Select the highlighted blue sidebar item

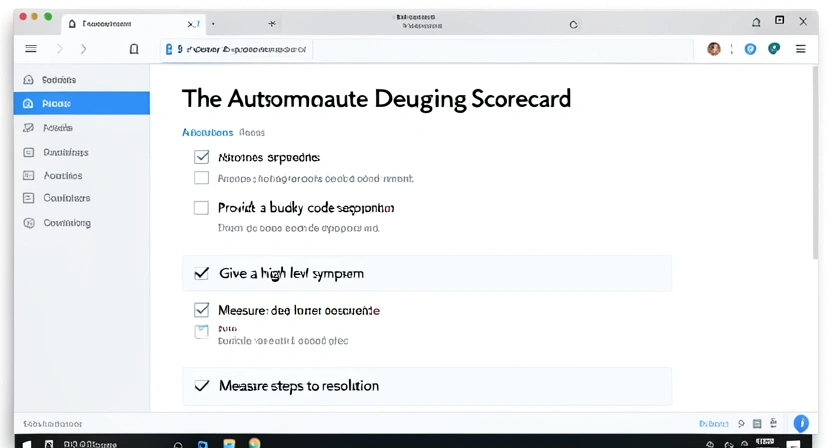pyautogui.click(x=82, y=104)
